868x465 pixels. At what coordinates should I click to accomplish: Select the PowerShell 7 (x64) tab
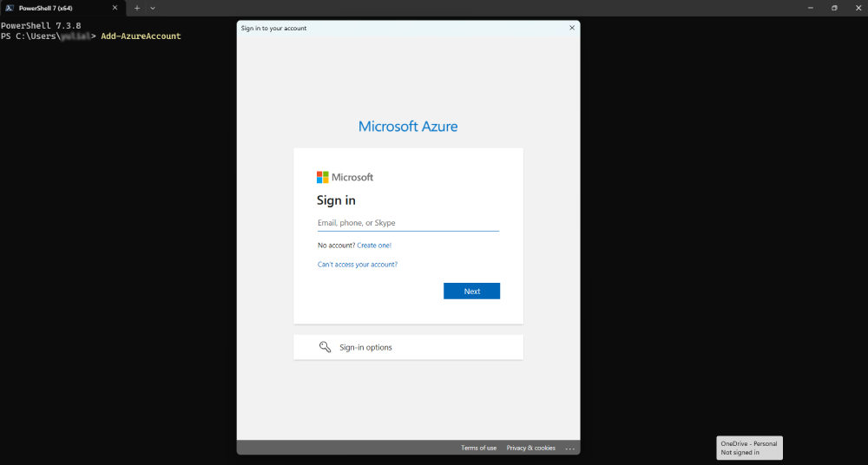(x=62, y=9)
